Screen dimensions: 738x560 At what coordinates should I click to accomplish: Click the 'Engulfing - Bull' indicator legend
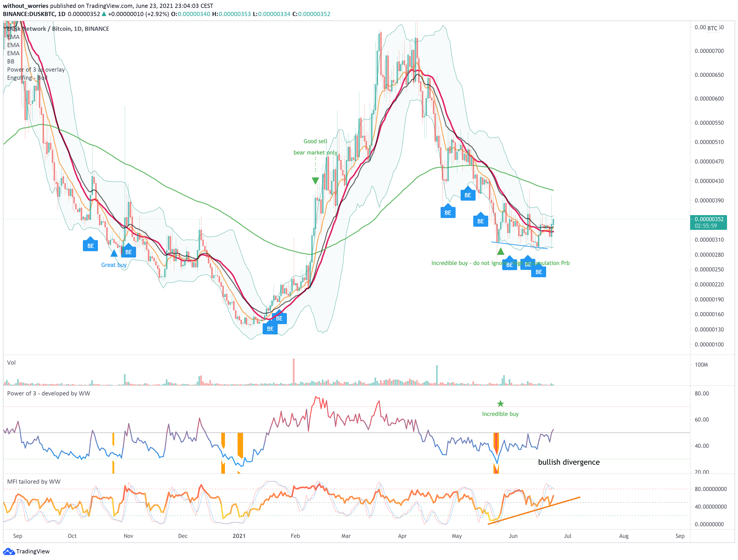point(27,78)
